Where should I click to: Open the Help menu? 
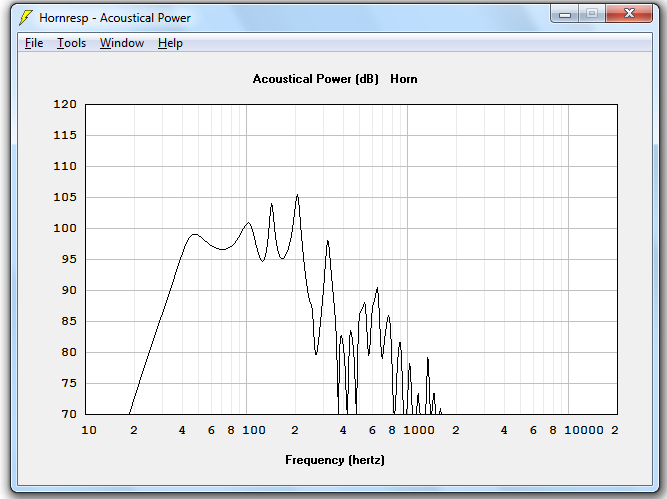[170, 43]
